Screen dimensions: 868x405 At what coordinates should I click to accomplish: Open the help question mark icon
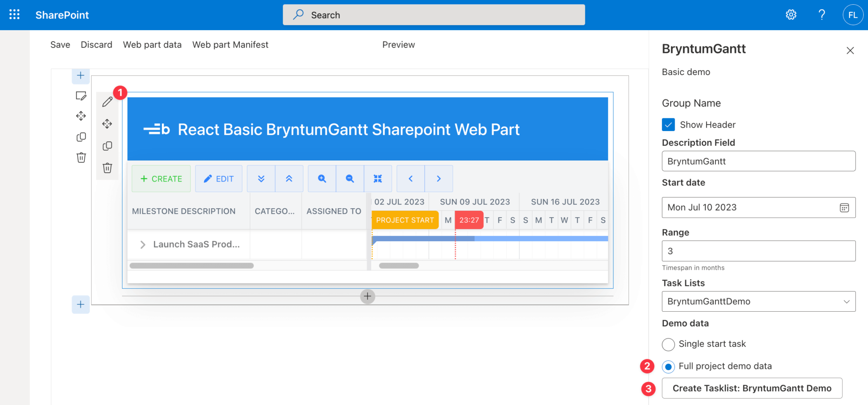821,15
